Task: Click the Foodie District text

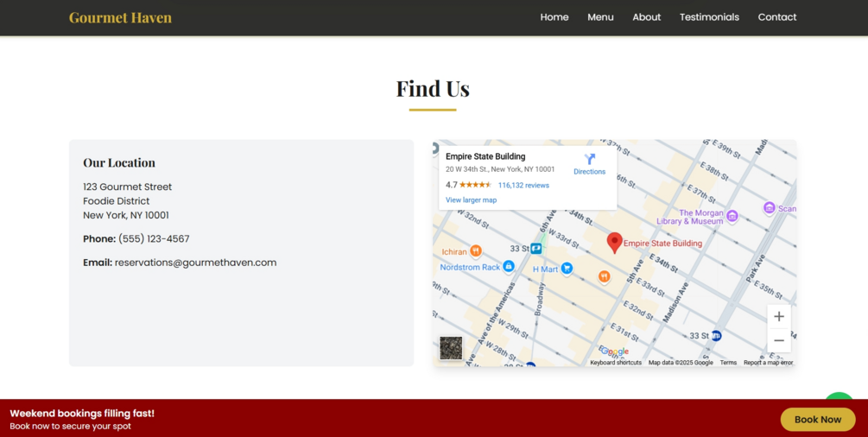Action: [x=117, y=201]
